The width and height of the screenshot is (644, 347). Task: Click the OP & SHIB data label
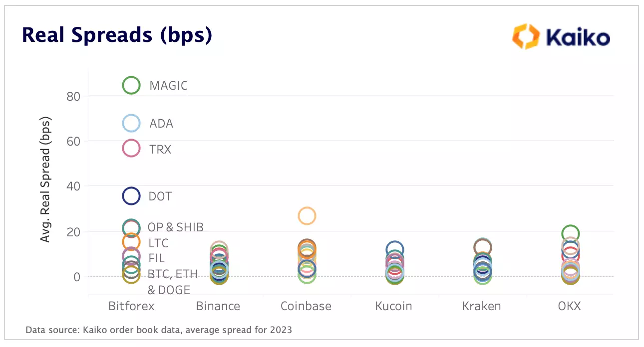(176, 227)
